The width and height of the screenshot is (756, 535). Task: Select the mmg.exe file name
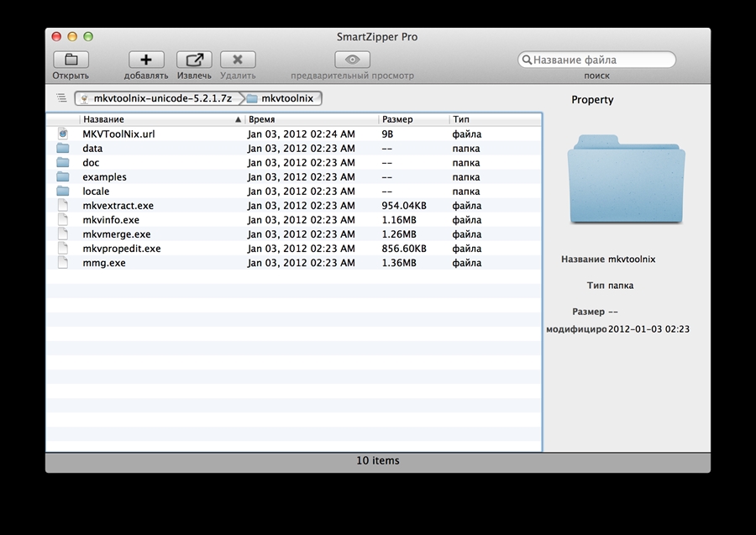(104, 263)
